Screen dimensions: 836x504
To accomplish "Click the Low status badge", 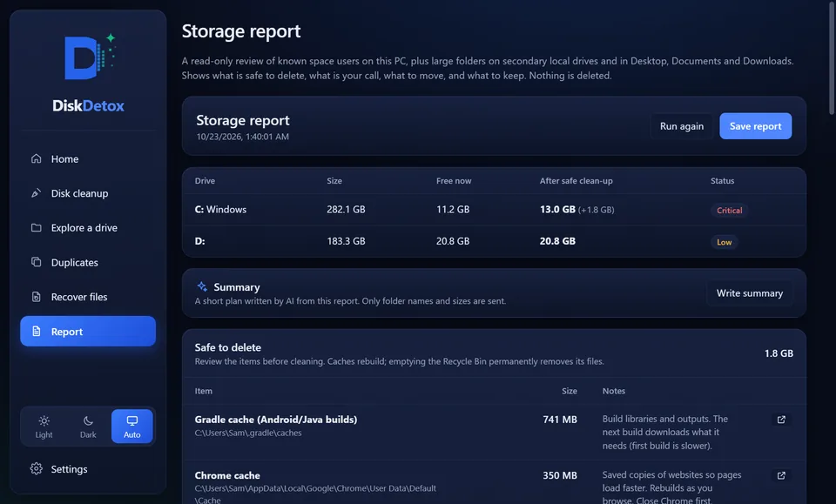I will pyautogui.click(x=724, y=242).
